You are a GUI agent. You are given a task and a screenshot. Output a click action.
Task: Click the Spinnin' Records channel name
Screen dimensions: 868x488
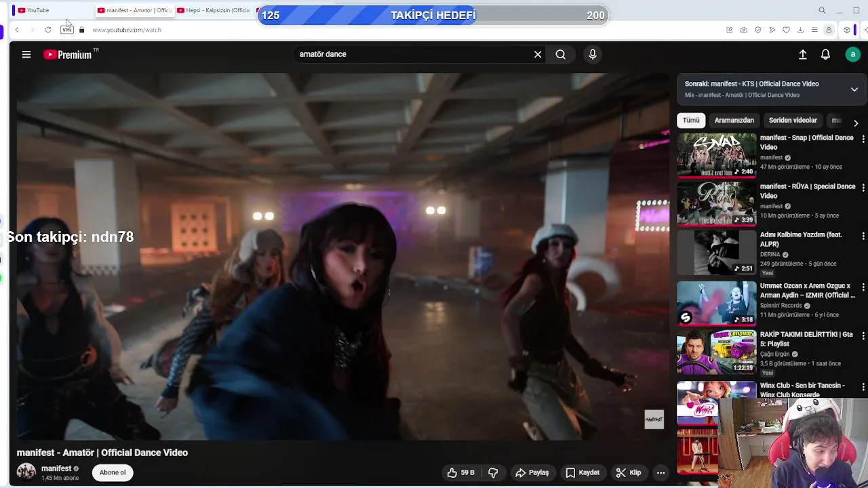pyautogui.click(x=781, y=305)
